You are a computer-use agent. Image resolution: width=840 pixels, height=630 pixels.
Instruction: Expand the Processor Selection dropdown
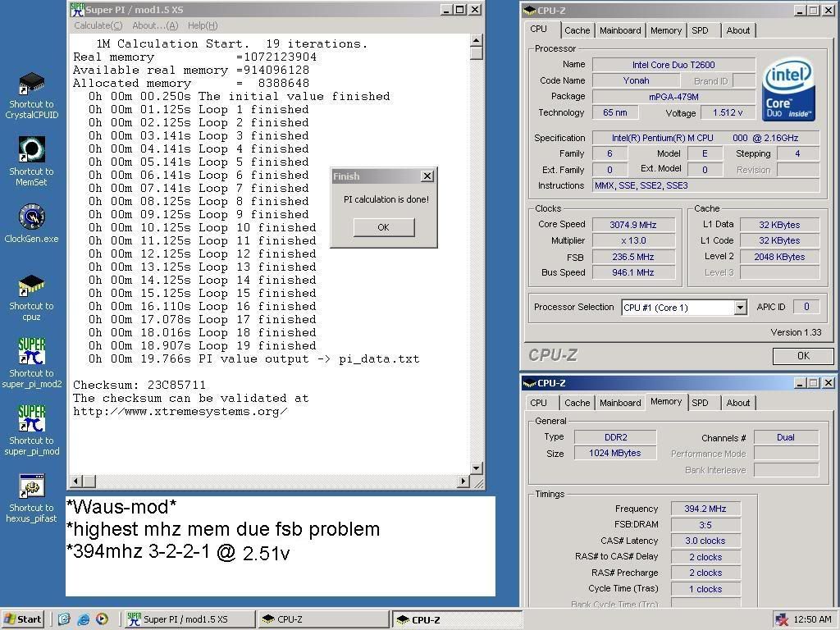741,308
